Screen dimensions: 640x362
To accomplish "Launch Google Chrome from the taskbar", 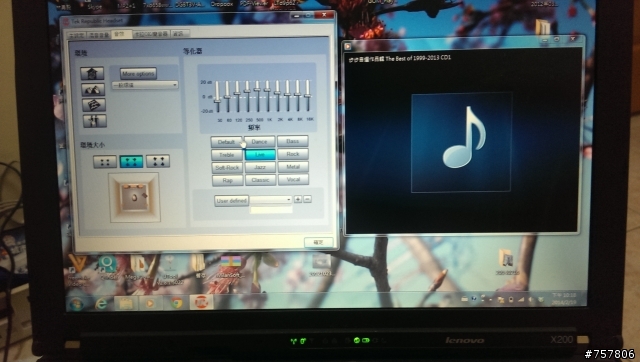I will [x=176, y=303].
